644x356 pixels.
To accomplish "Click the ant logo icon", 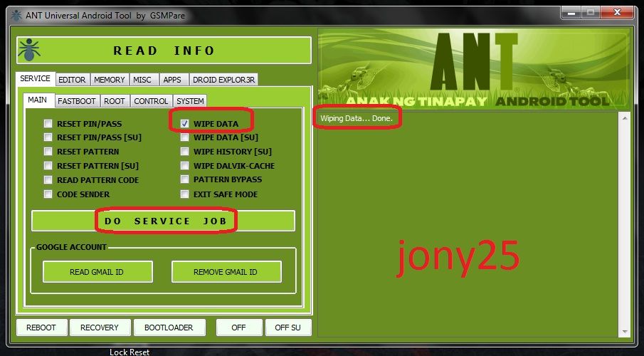I will (28, 50).
